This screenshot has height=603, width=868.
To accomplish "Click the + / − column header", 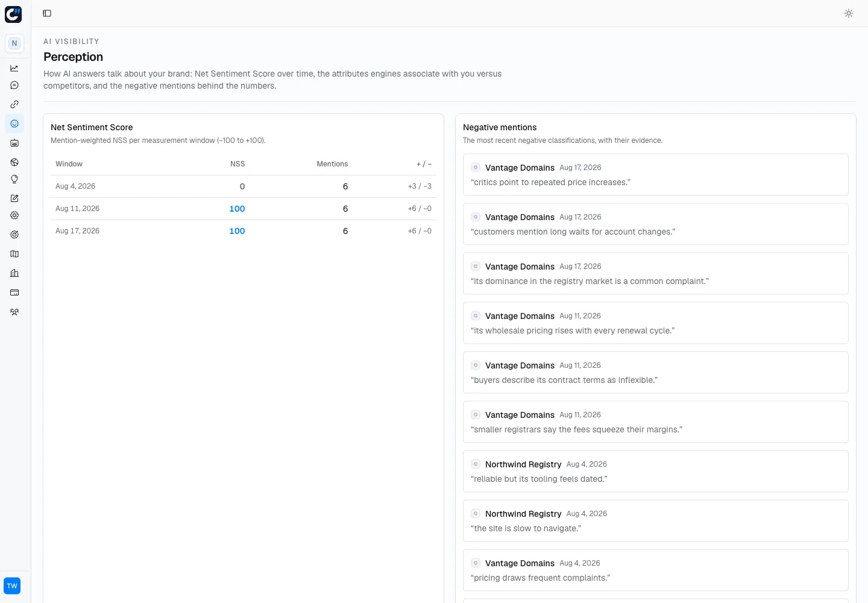I will pos(424,164).
